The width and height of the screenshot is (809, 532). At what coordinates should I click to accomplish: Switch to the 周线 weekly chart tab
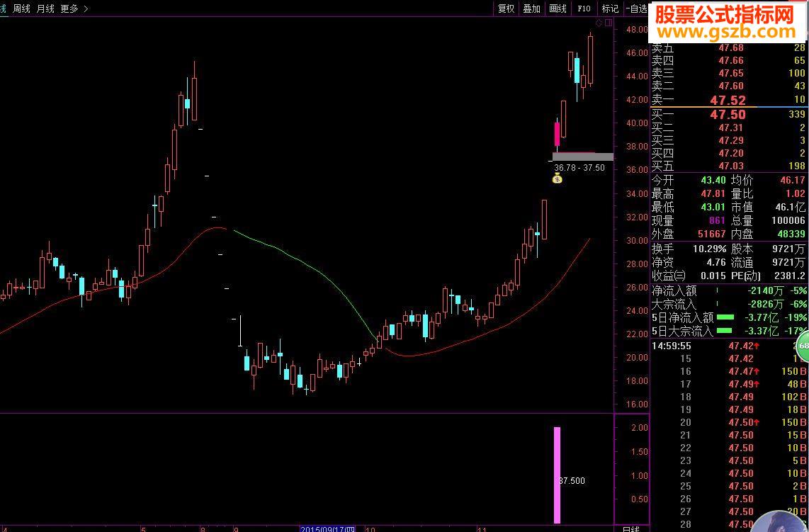click(x=22, y=9)
